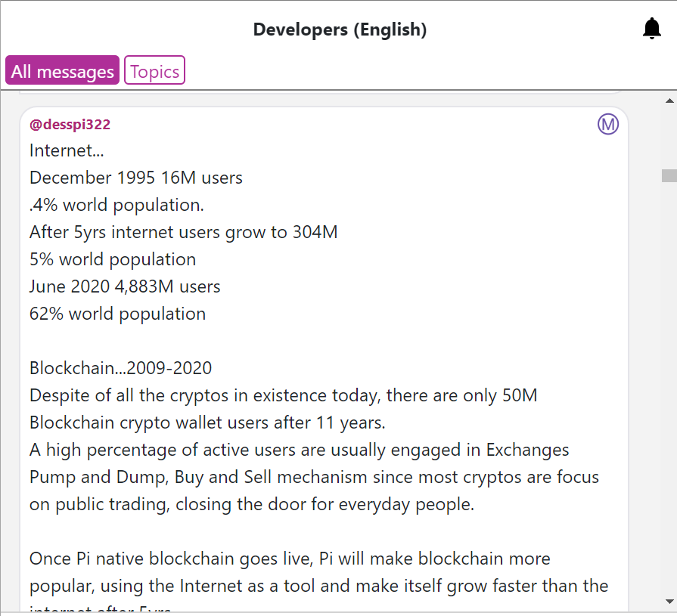677x616 pixels.
Task: Click the Developers (English) chat title
Action: point(340,29)
